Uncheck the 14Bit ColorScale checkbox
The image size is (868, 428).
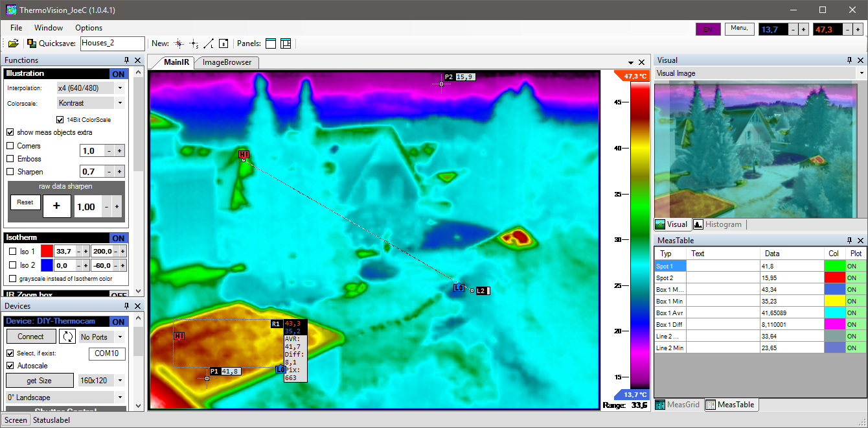[x=60, y=119]
